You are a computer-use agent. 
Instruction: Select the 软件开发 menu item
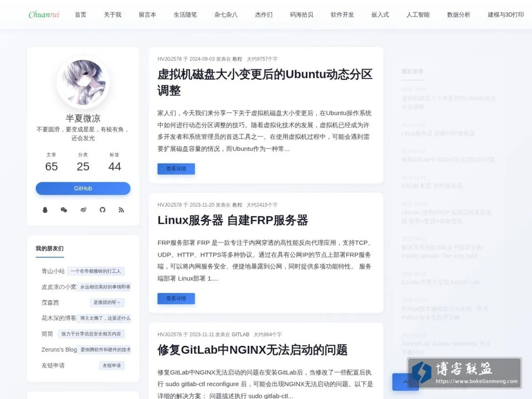(x=342, y=15)
